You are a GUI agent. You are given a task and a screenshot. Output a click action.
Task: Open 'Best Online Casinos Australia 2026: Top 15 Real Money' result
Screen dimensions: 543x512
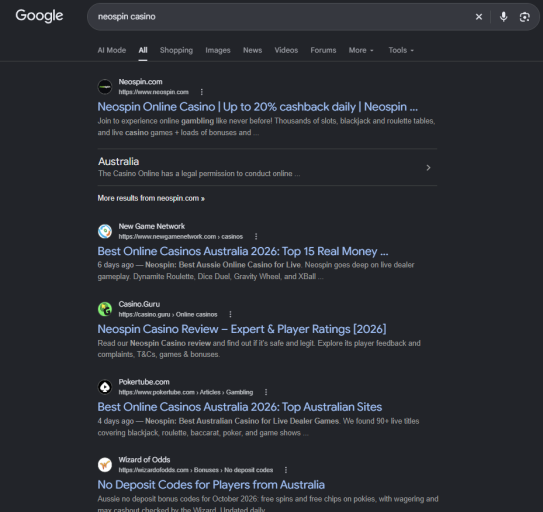tap(243, 251)
